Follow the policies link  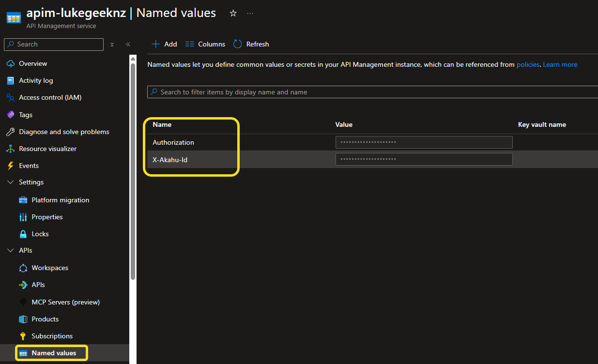tap(528, 64)
